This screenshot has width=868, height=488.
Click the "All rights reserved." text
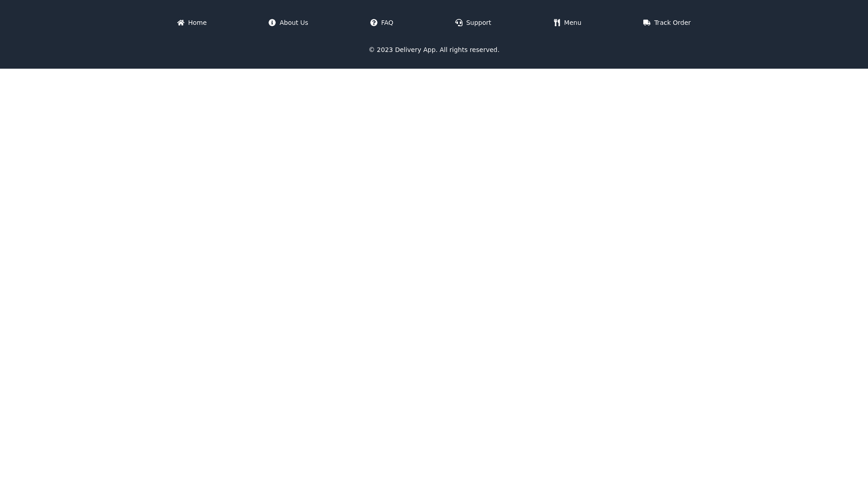pos(470,50)
